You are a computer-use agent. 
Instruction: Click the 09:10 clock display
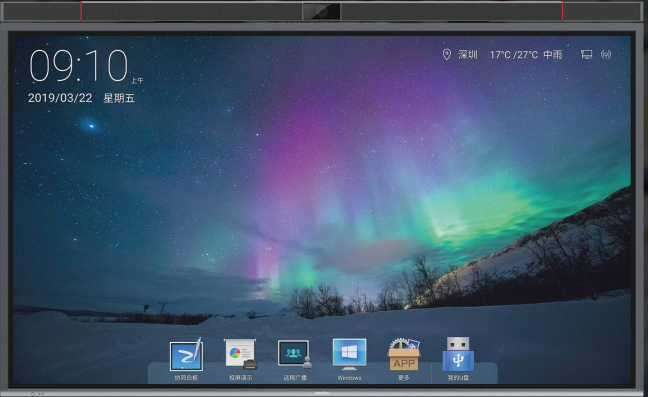79,66
